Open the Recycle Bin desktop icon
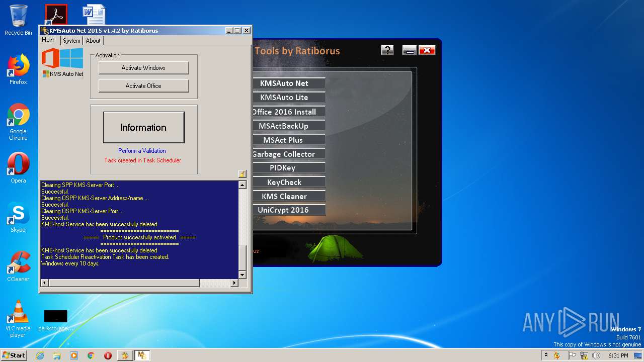644x362 pixels. pyautogui.click(x=18, y=20)
